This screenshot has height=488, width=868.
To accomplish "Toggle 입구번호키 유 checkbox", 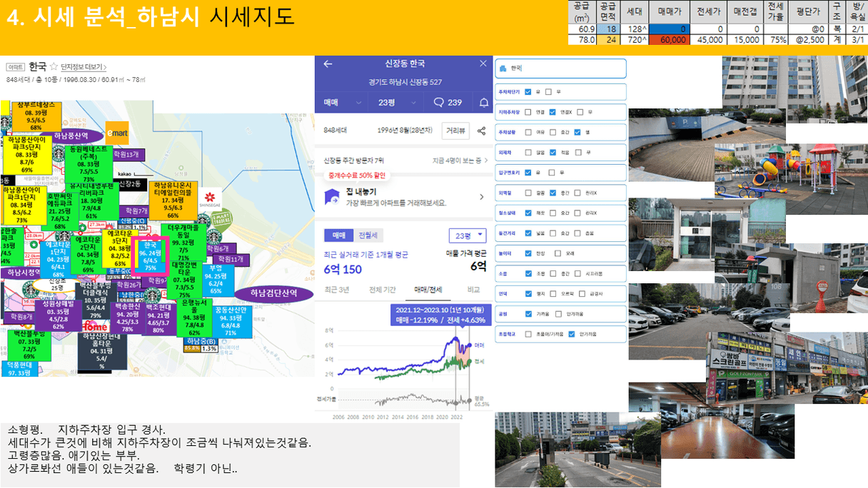I will coord(528,173).
